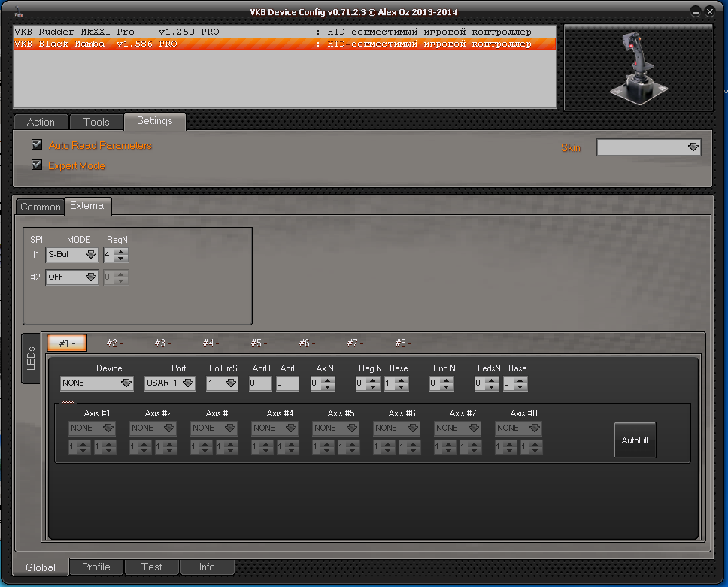Close the VKB Device Config window
728x587 pixels.
point(710,12)
